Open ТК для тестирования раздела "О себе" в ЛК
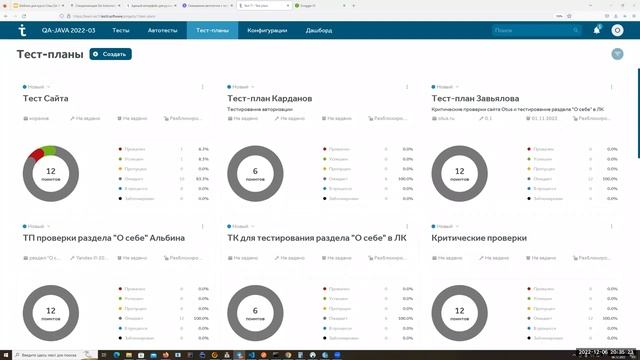 pyautogui.click(x=317, y=238)
